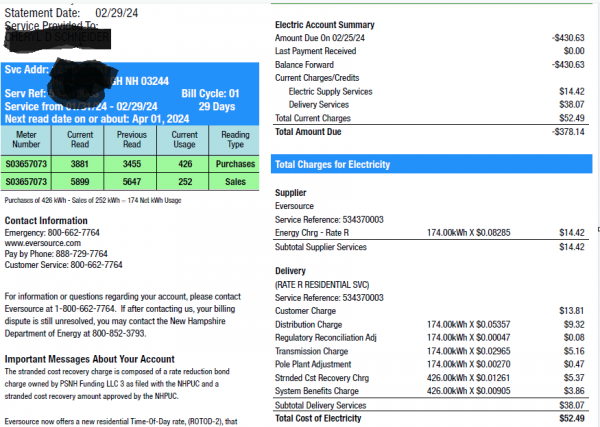The image size is (600, 427).
Task: Click the Department of Energy phone 800-852-3793
Action: click(x=119, y=334)
